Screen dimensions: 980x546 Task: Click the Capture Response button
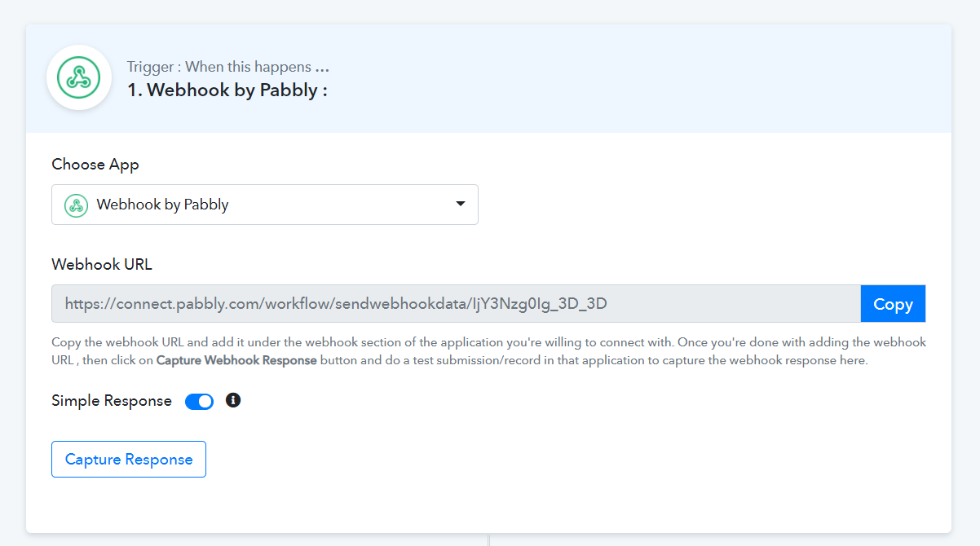(129, 460)
